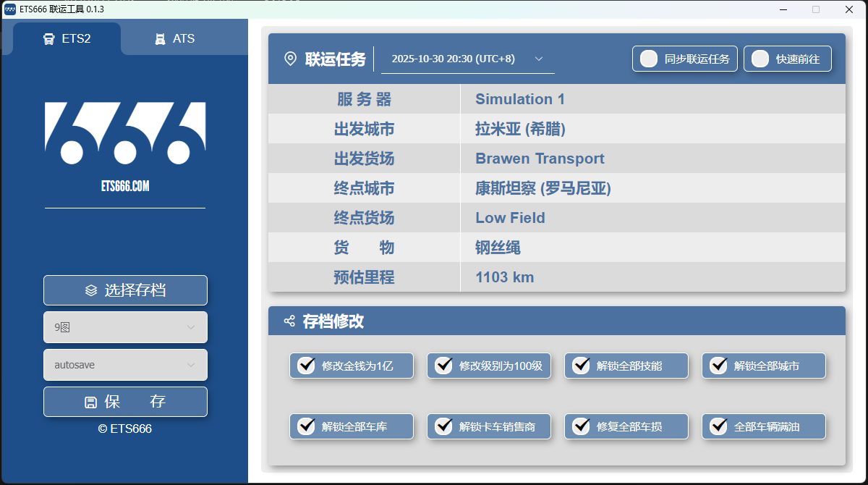
Task: Click the 联运任务 panel title
Action: (336, 59)
